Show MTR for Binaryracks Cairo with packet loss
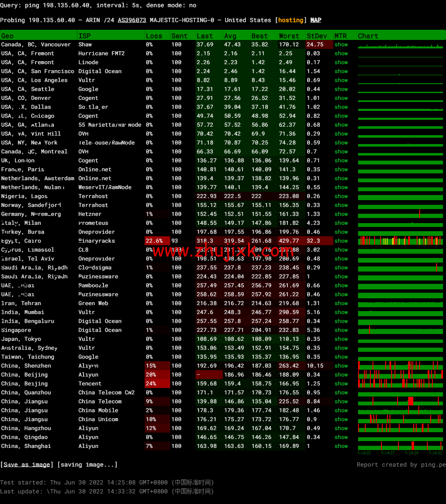 tap(342, 241)
